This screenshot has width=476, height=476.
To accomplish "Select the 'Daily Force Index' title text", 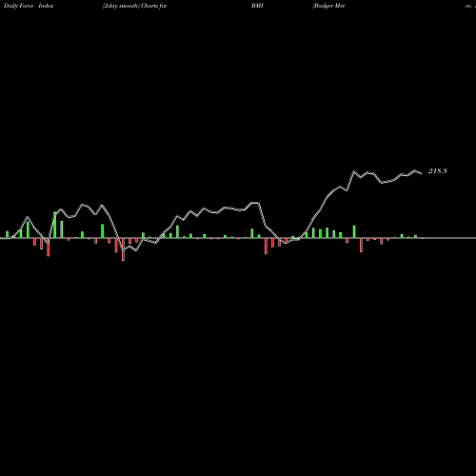I will tap(29, 6).
